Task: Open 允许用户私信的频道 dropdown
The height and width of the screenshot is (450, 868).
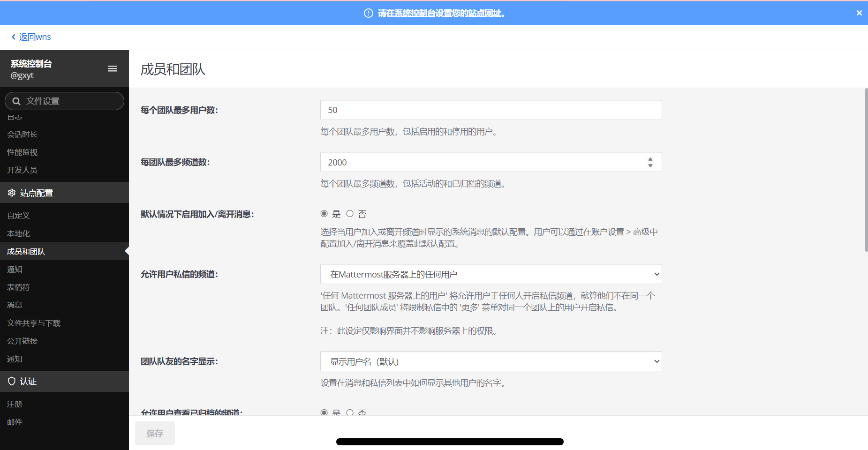Action: [491, 274]
